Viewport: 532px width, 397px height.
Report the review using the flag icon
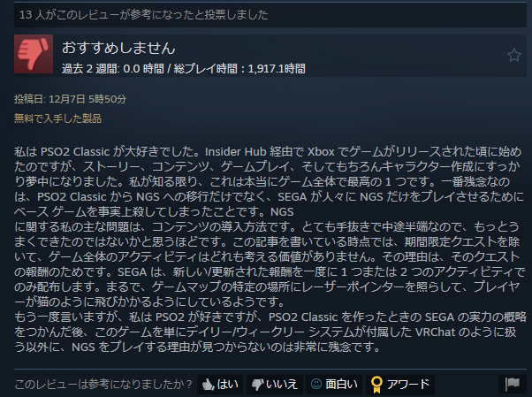[x=513, y=384]
